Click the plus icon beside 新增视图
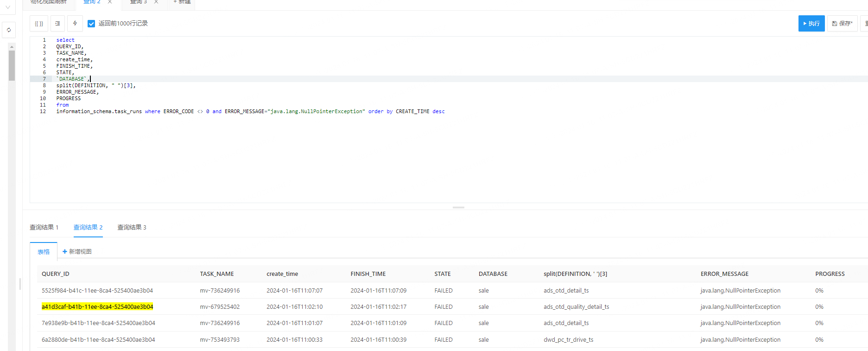The image size is (868, 351). click(65, 251)
